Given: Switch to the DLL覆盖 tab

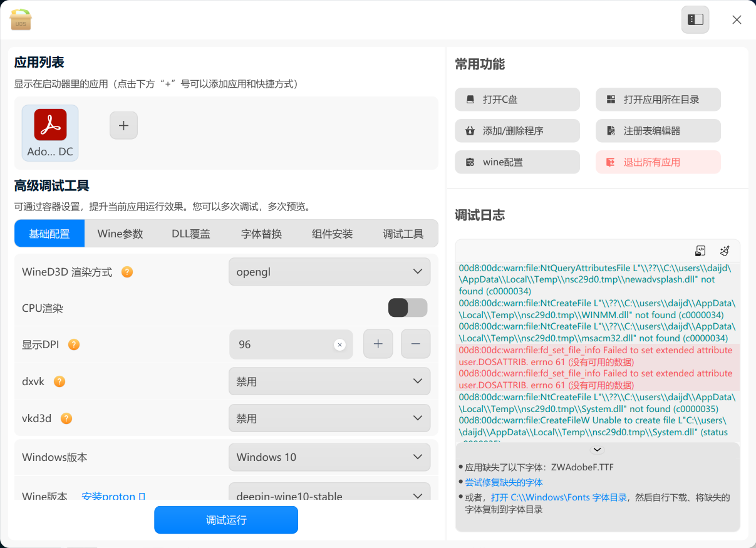Looking at the screenshot, I should coord(191,234).
